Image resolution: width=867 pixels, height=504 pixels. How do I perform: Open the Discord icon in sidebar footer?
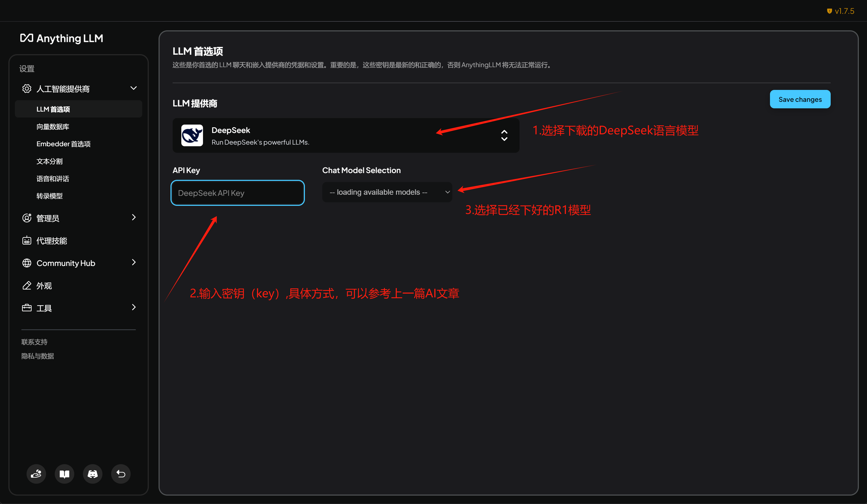(92, 474)
